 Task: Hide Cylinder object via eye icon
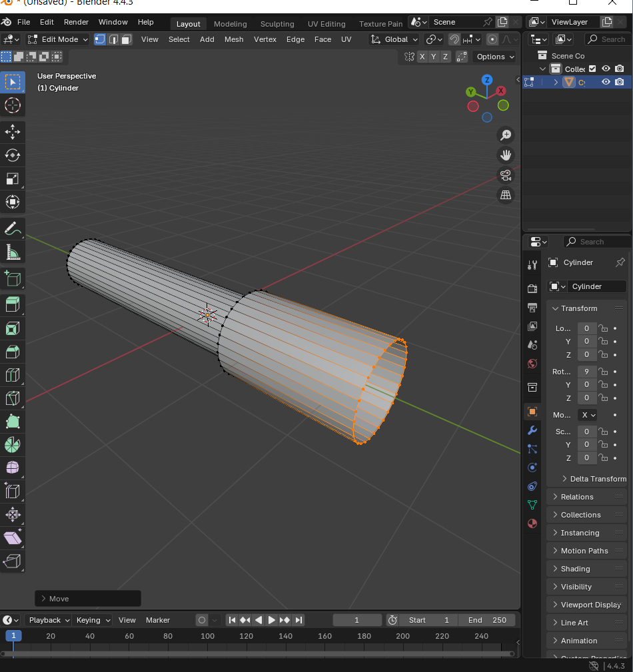(606, 82)
